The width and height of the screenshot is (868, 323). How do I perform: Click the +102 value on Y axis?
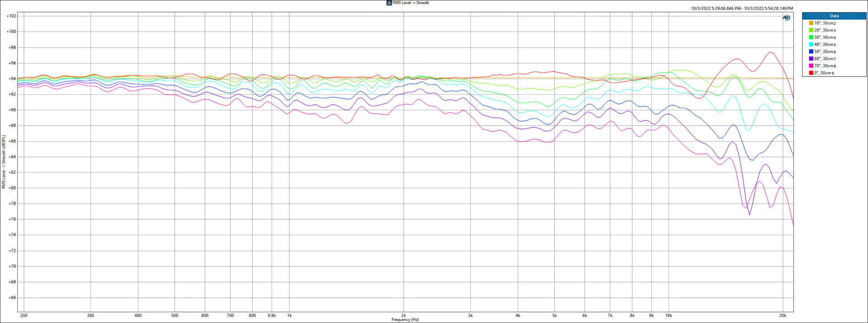(11, 16)
